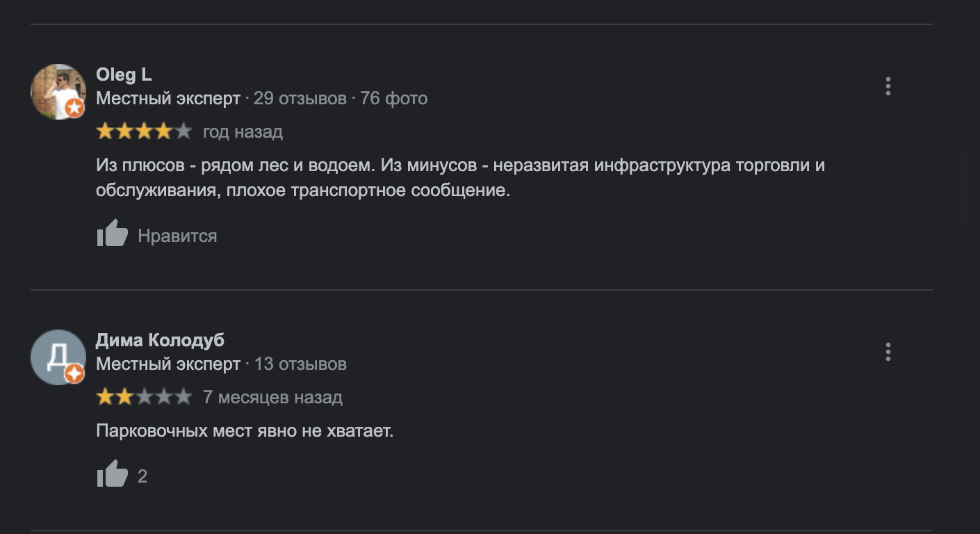
Task: Click Oleg L's four-star rating
Action: tap(143, 131)
